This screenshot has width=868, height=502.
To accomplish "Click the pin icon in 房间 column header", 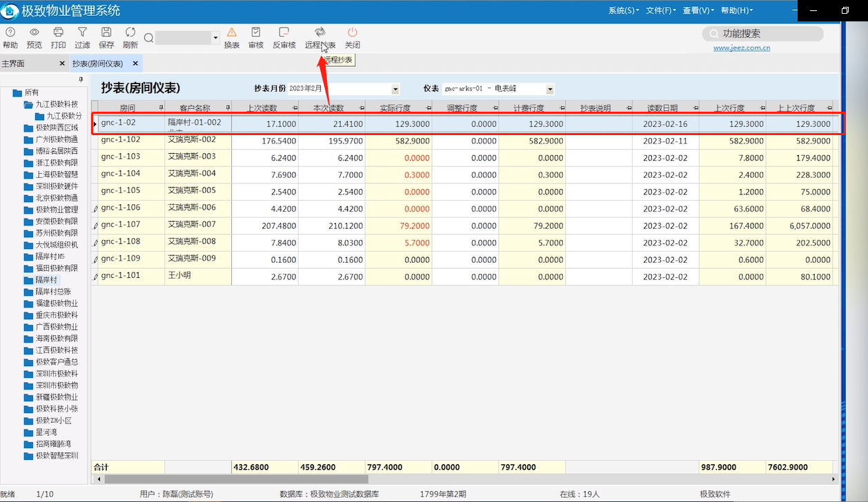I will [x=161, y=108].
